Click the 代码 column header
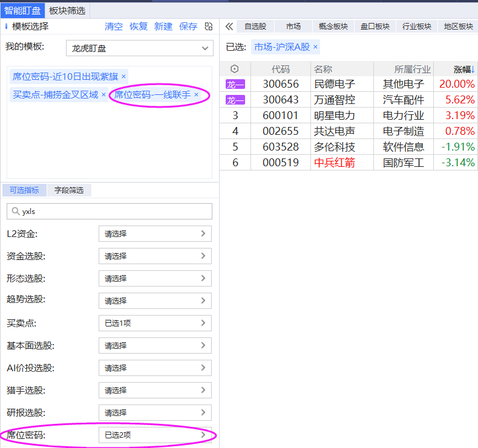478x448 pixels. [281, 69]
